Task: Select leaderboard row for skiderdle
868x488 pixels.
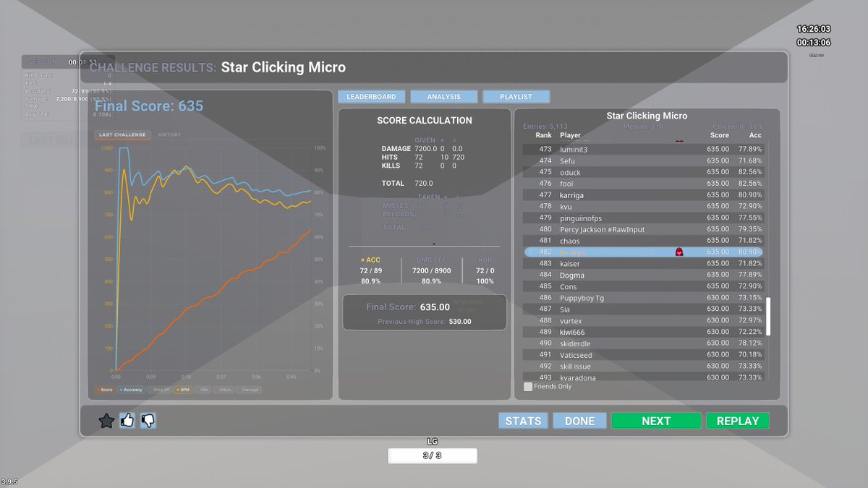Action: pos(643,343)
